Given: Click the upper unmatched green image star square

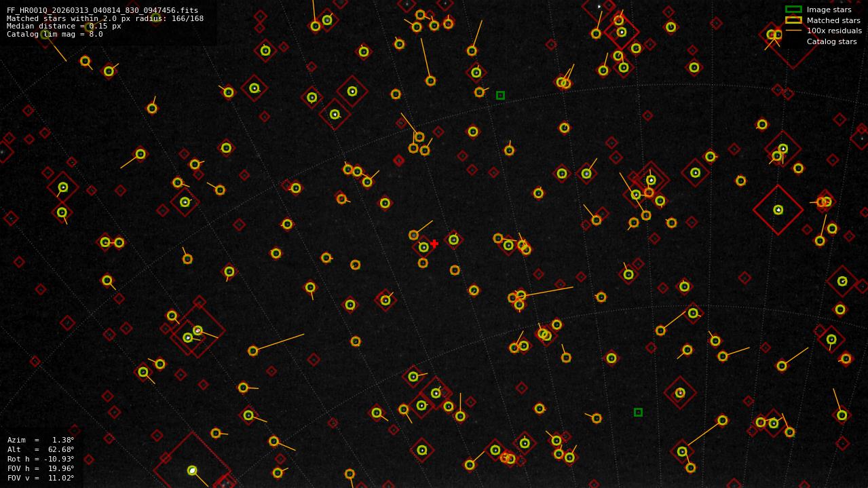Looking at the screenshot, I should [500, 96].
